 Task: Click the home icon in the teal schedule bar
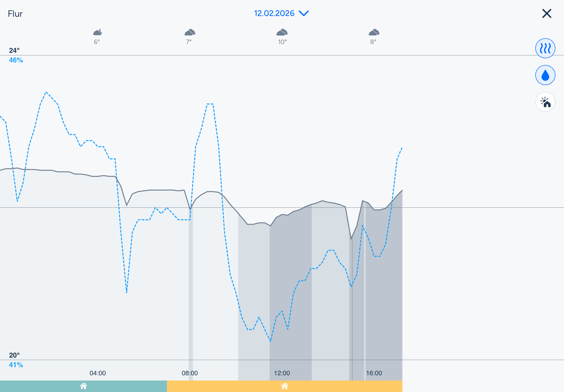click(83, 386)
